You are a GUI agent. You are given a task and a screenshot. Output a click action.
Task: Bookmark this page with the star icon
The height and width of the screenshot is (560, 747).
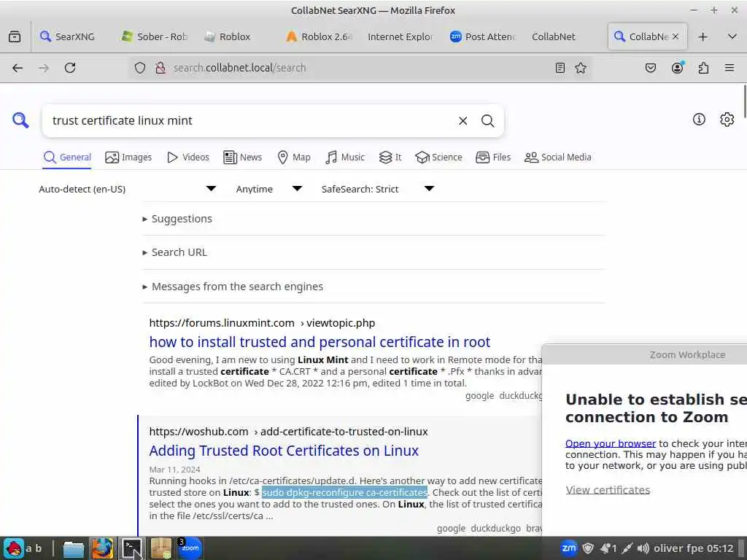point(580,68)
